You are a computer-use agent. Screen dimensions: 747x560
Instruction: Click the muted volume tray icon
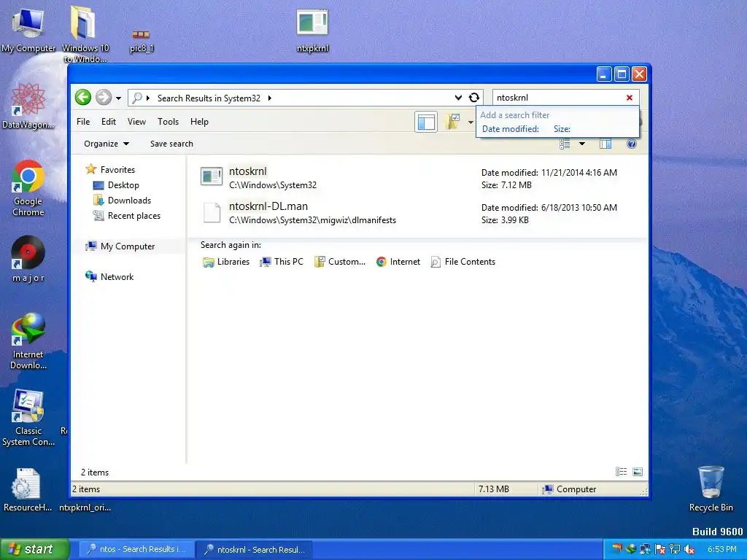689,550
